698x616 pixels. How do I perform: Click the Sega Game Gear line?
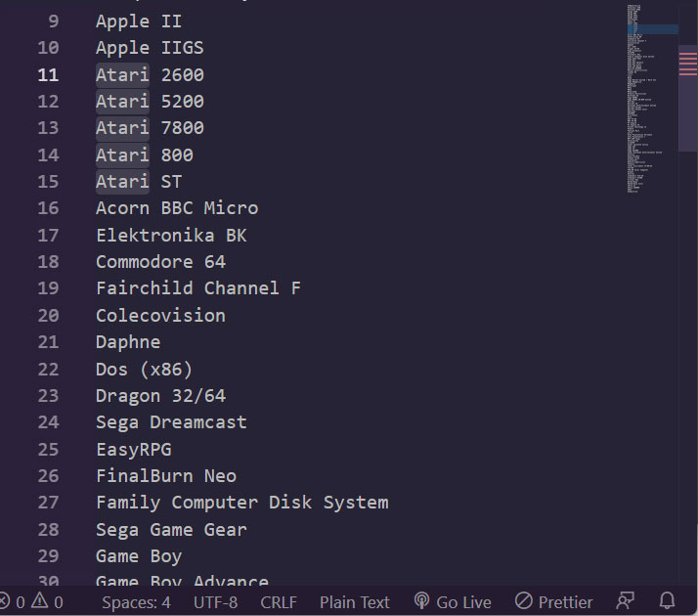171,530
